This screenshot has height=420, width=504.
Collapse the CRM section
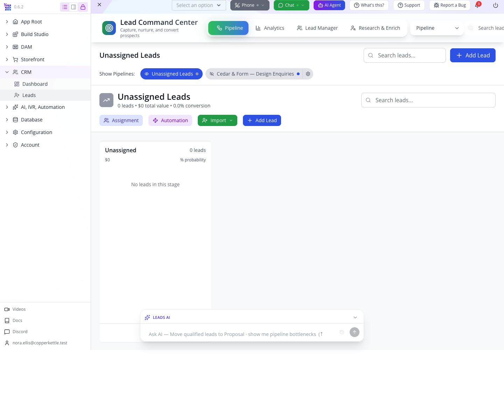(7, 72)
